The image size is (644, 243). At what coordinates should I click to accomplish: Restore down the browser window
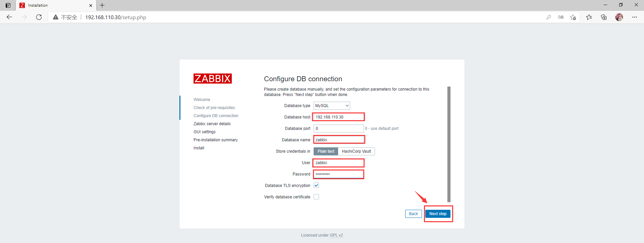[621, 5]
